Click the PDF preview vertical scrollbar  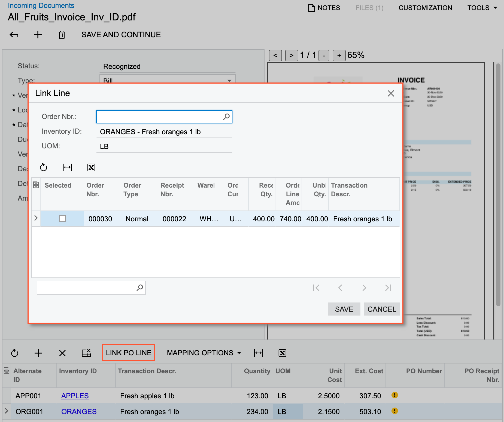click(498, 185)
